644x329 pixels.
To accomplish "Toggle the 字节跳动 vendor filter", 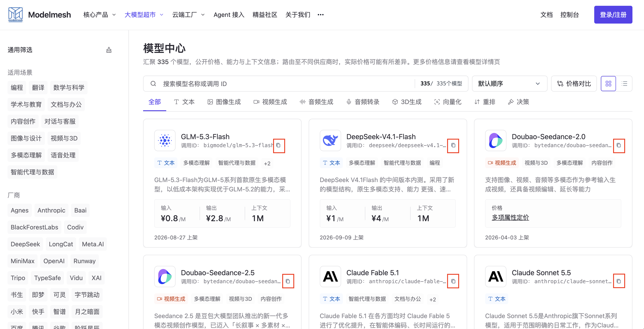I will click(x=87, y=295).
